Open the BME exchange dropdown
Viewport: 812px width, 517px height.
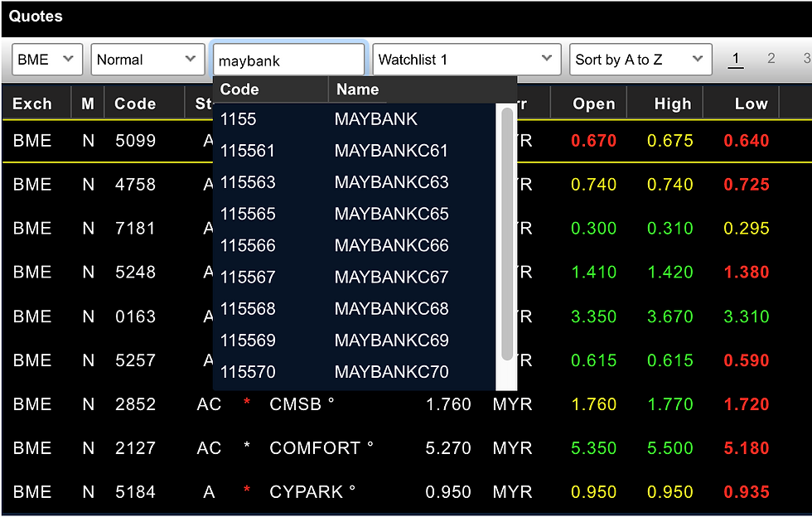(x=47, y=60)
